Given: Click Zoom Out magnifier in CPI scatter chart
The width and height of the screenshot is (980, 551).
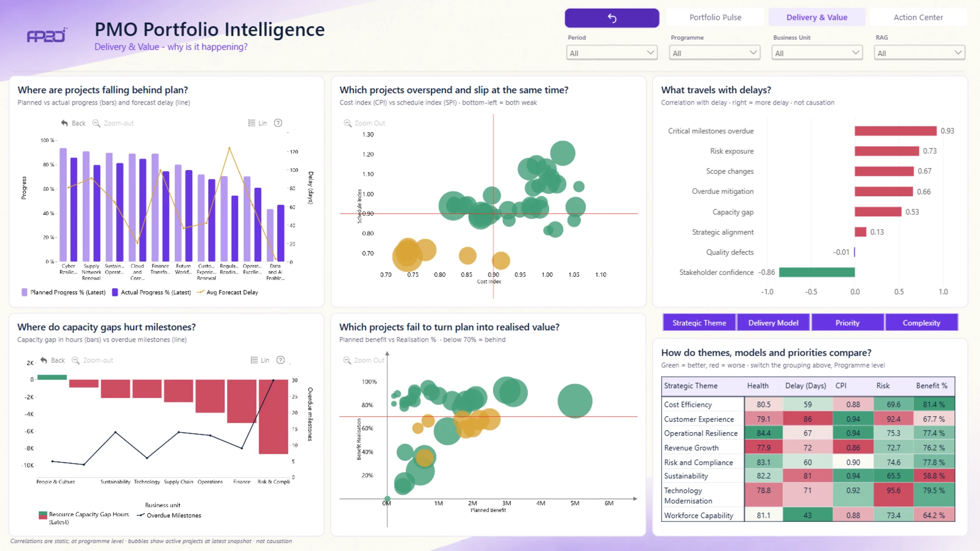Looking at the screenshot, I should pyautogui.click(x=348, y=123).
